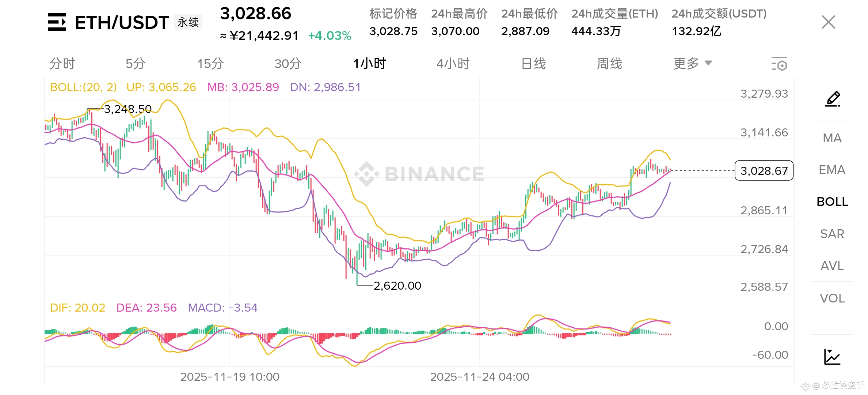Click the dropdown arrow next to 更多
Image resolution: width=868 pixels, height=395 pixels.
click(x=708, y=63)
